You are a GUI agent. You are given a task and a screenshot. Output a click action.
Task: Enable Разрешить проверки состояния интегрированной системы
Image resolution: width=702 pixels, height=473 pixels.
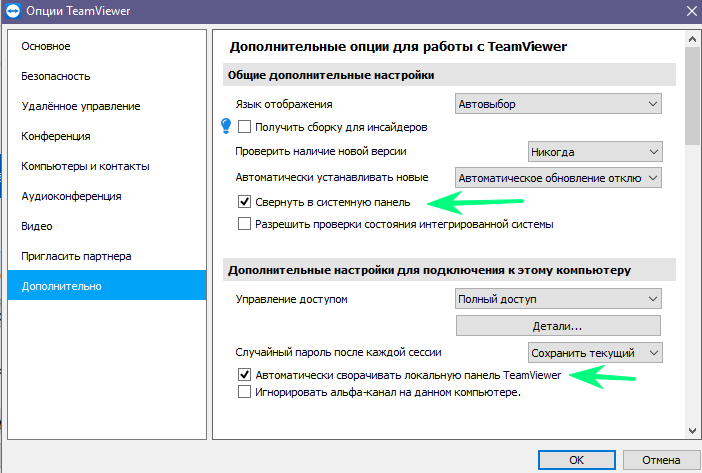pos(244,224)
